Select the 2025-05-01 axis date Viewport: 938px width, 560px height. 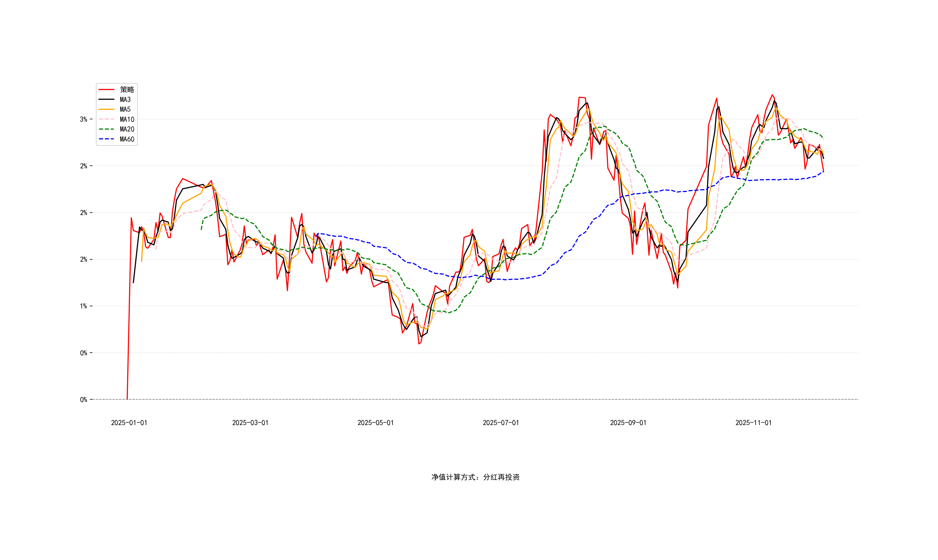[x=376, y=423]
